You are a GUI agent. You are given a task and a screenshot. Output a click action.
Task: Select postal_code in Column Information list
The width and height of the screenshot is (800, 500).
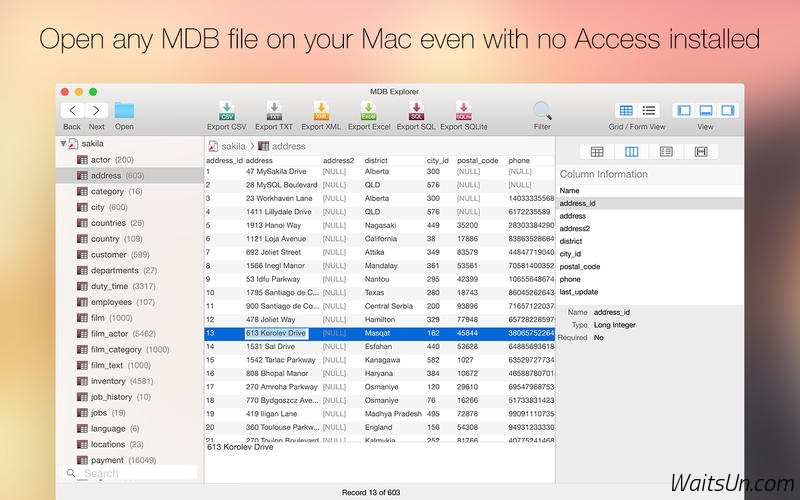649,266
